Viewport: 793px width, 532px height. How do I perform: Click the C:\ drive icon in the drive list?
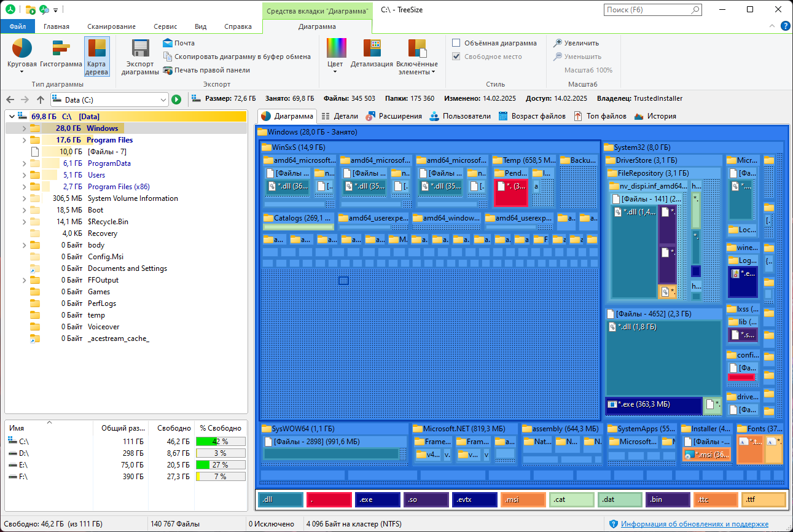(x=12, y=441)
